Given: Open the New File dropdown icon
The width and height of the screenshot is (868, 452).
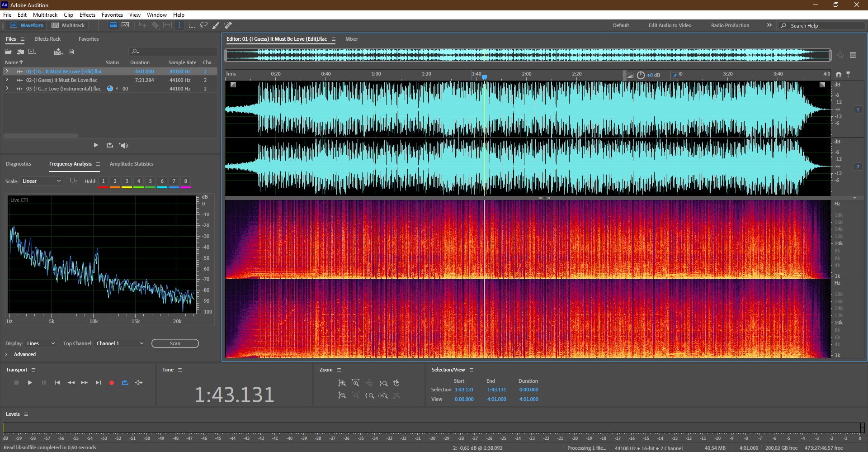Looking at the screenshot, I should (32, 52).
